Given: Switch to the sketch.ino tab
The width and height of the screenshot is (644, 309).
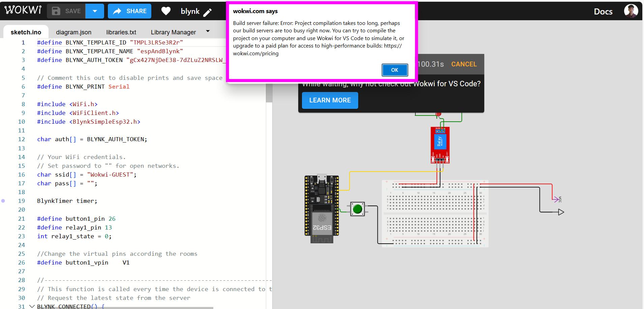Looking at the screenshot, I should pyautogui.click(x=26, y=32).
